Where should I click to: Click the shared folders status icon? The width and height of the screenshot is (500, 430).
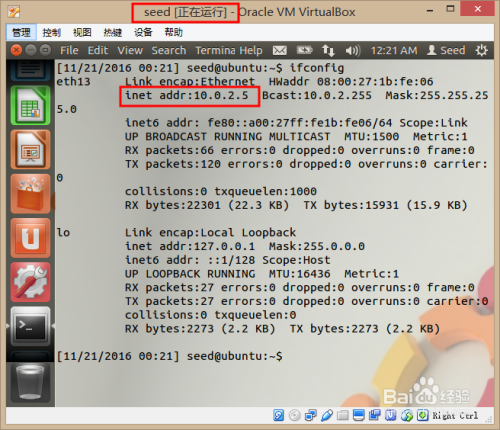tap(343, 415)
